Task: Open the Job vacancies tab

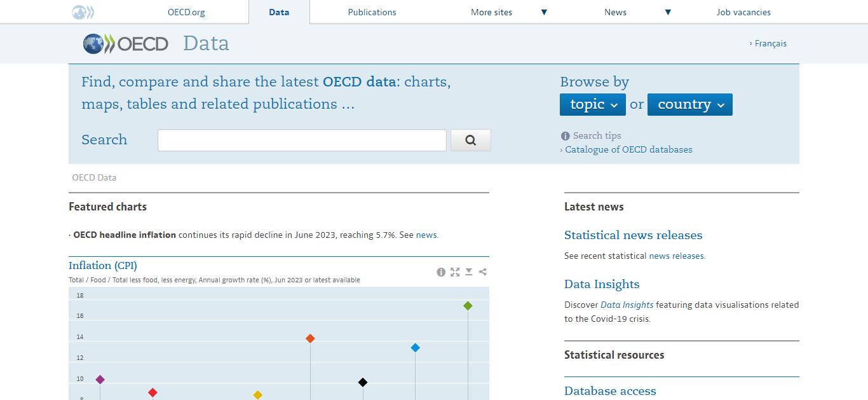Action: pyautogui.click(x=743, y=12)
